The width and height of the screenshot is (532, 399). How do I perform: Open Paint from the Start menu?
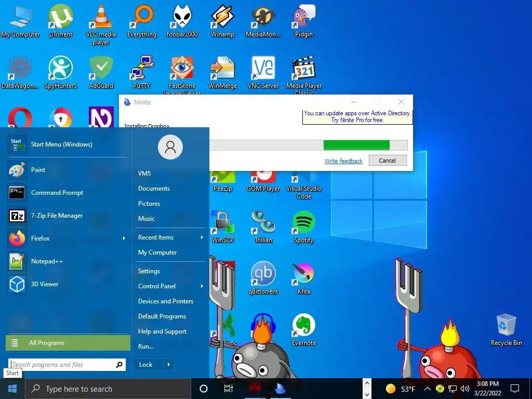click(67, 170)
